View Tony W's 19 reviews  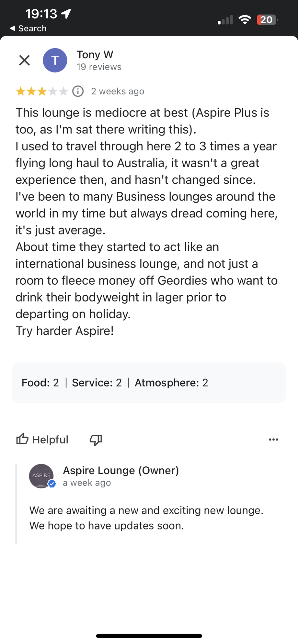99,67
